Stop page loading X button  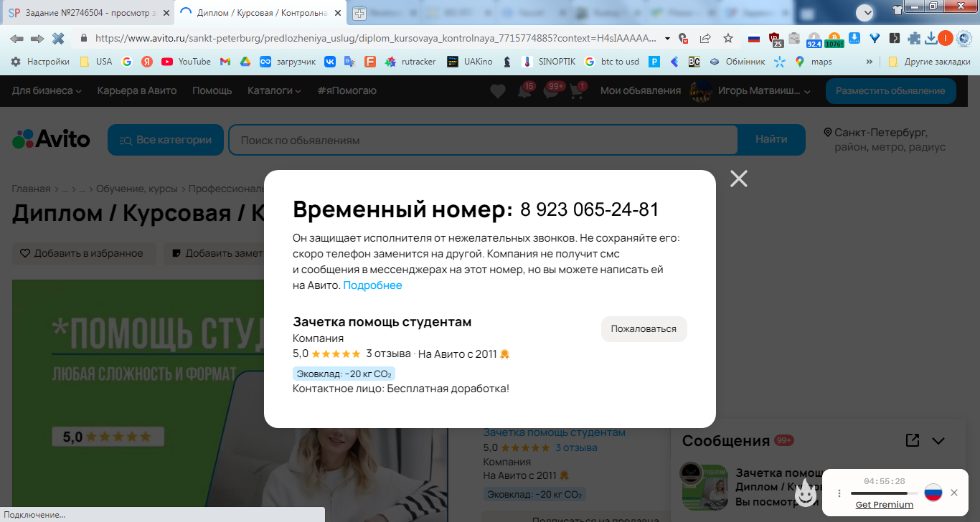point(58,39)
